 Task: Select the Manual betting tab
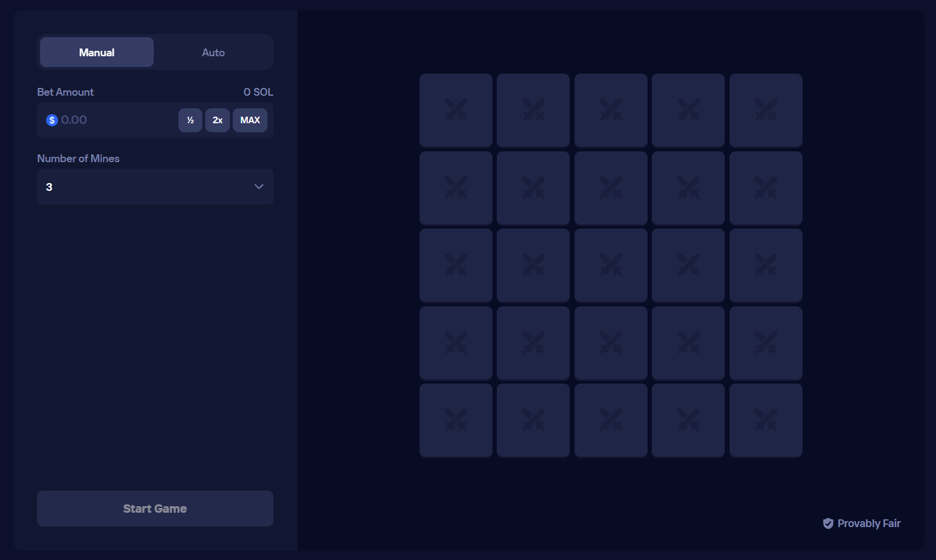pos(96,52)
